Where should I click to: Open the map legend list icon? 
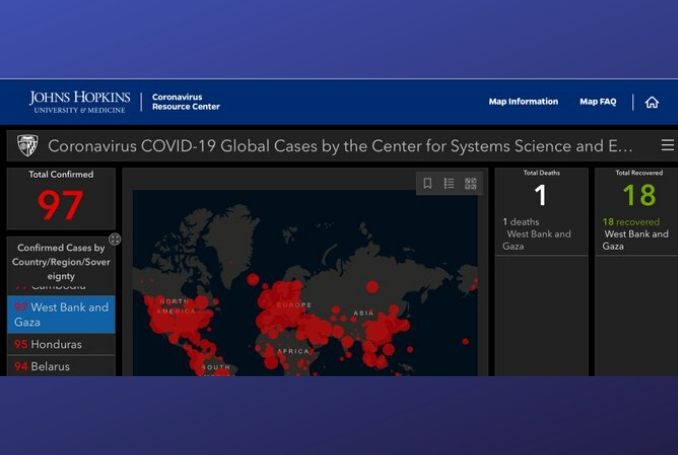(449, 183)
